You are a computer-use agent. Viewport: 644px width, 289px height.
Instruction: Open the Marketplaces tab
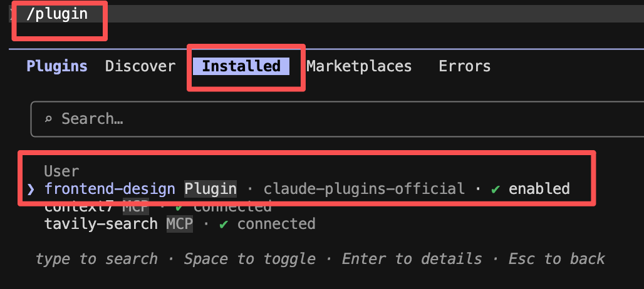[x=359, y=66]
